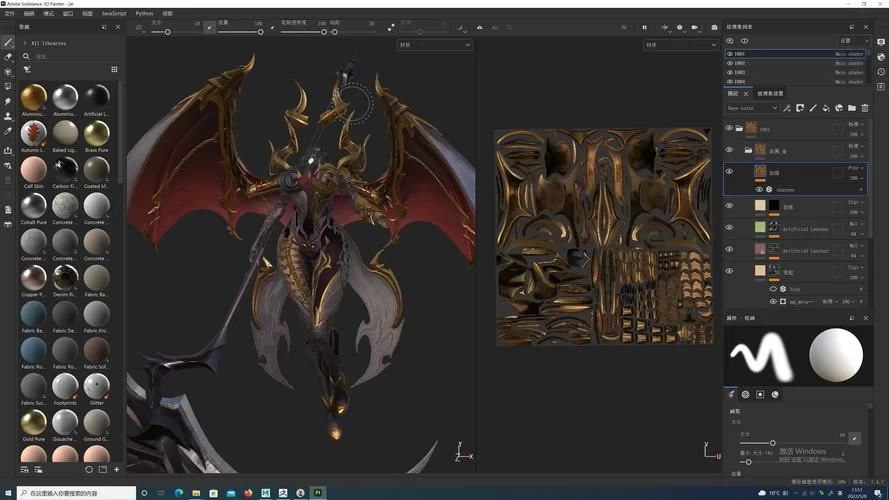Expand the All libraries tree
This screenshot has height=500, width=889.
click(x=25, y=43)
